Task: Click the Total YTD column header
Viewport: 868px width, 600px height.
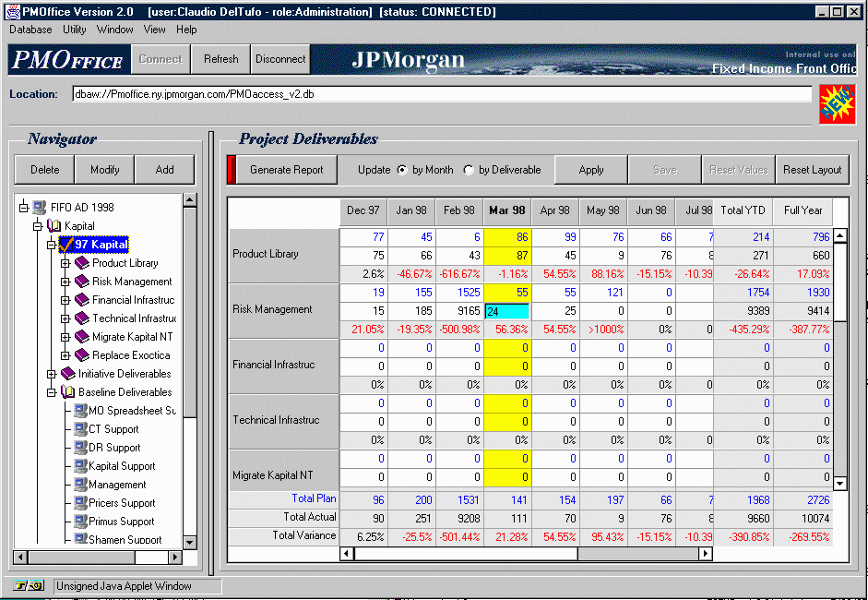Action: click(743, 210)
